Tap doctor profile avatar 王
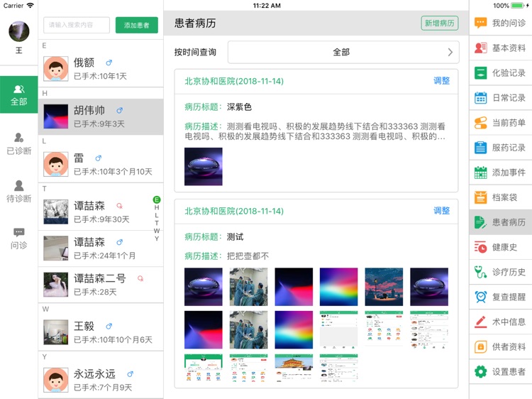 tap(19, 31)
